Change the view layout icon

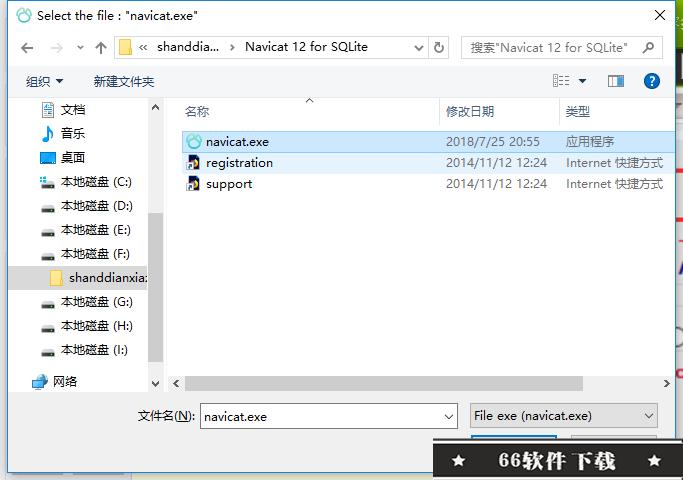[x=561, y=81]
